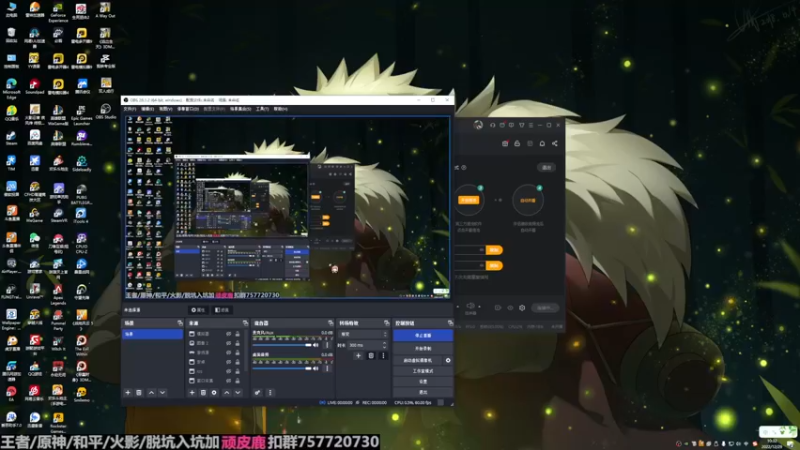Lock the top source row

click(237, 334)
